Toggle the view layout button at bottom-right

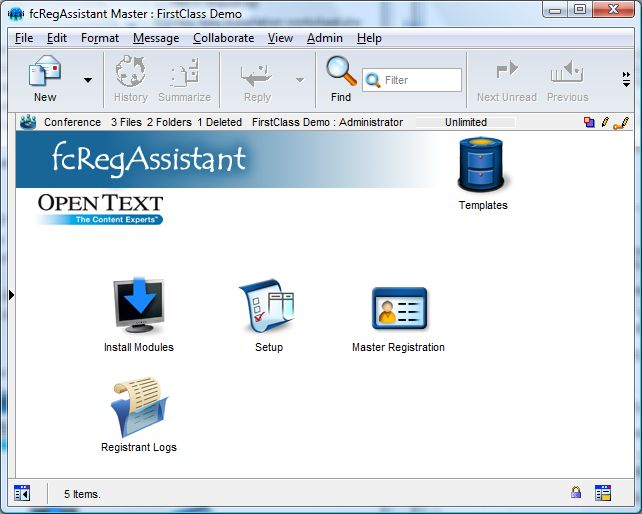point(602,493)
